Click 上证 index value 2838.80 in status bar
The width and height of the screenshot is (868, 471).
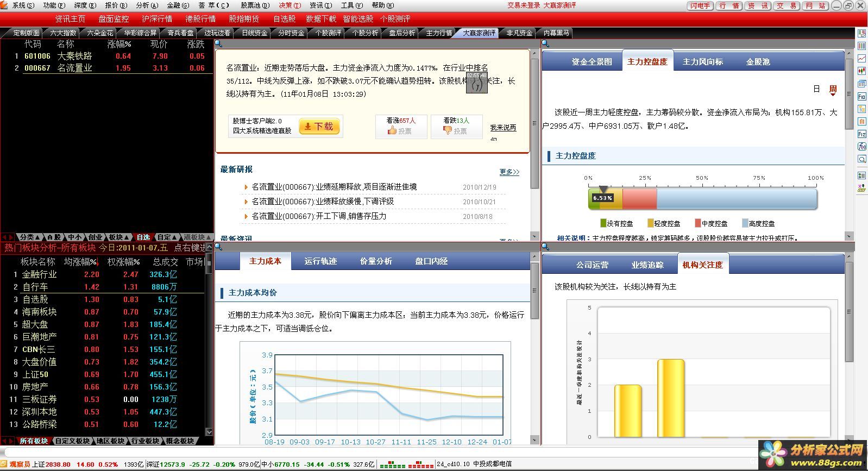(58, 464)
